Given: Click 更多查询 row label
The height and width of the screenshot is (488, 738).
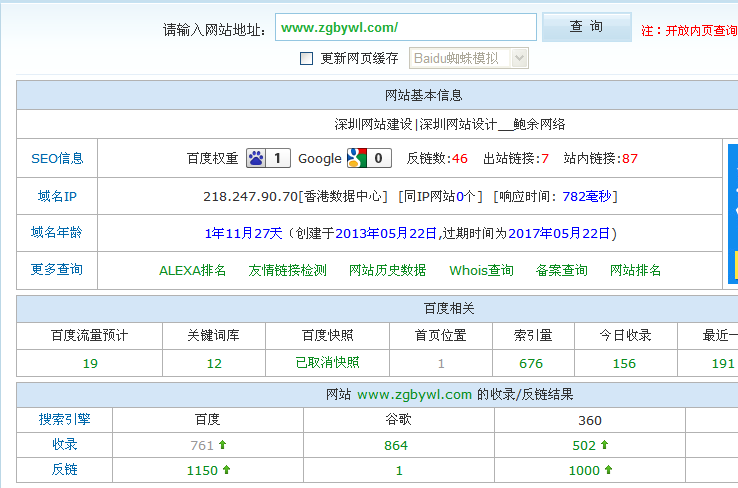Looking at the screenshot, I should tap(57, 270).
